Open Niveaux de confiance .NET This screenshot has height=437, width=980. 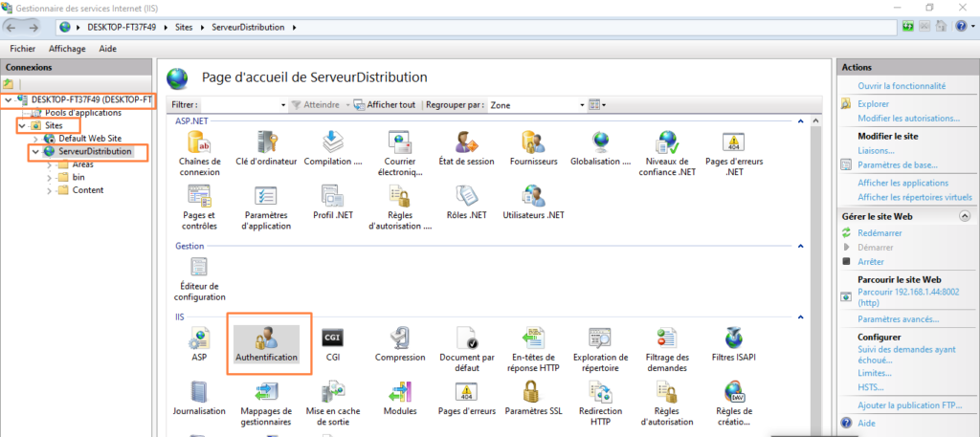tap(667, 153)
